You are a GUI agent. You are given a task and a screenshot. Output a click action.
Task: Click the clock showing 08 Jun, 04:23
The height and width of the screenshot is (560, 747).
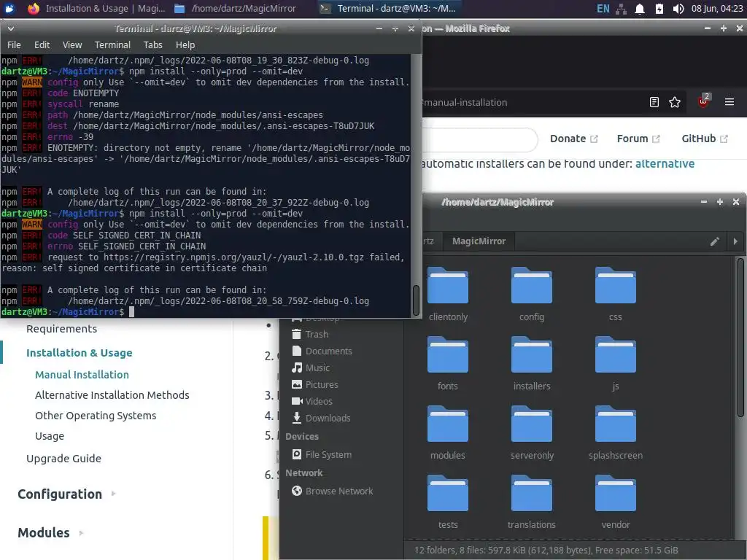tap(717, 9)
